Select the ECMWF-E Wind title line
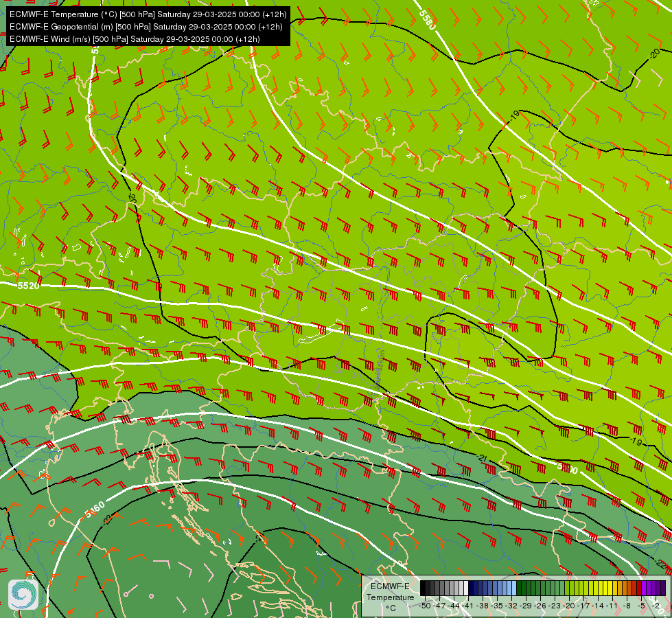Screen dimensions: 672x618 pos(135,39)
